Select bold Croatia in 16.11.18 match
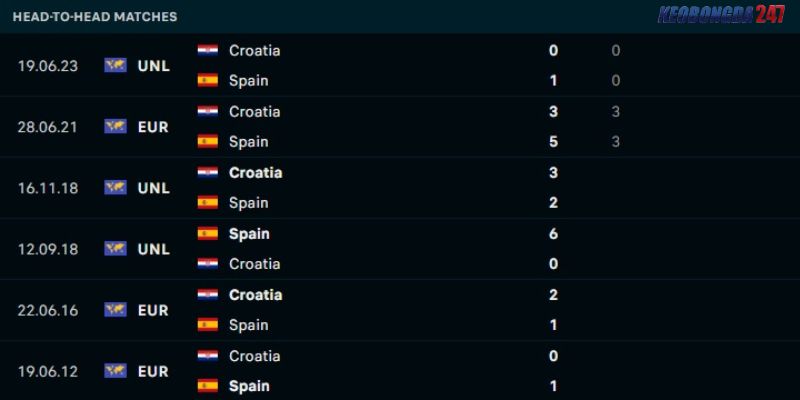The height and width of the screenshot is (400, 800). tap(256, 172)
